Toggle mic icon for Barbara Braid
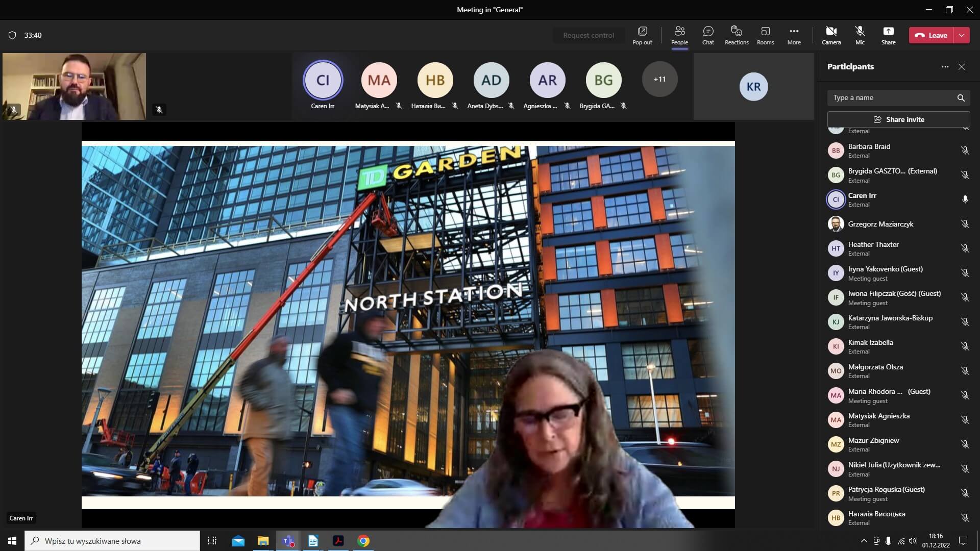 [x=965, y=151]
